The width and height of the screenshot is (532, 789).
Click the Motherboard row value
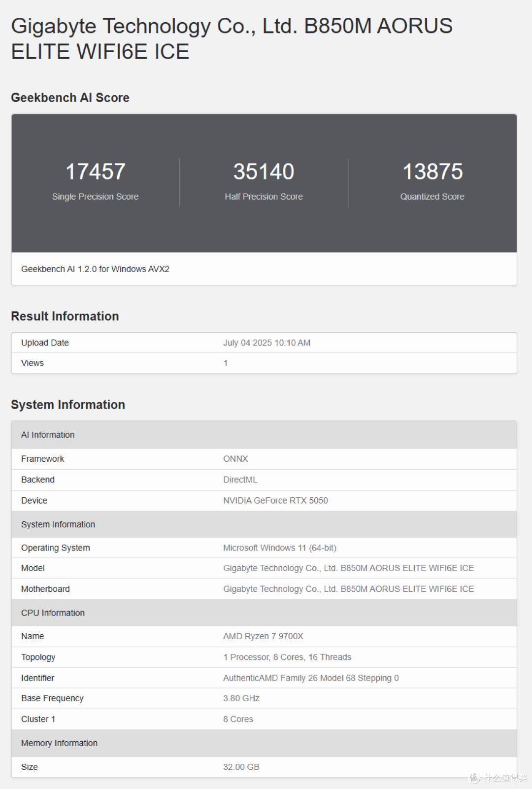(349, 589)
